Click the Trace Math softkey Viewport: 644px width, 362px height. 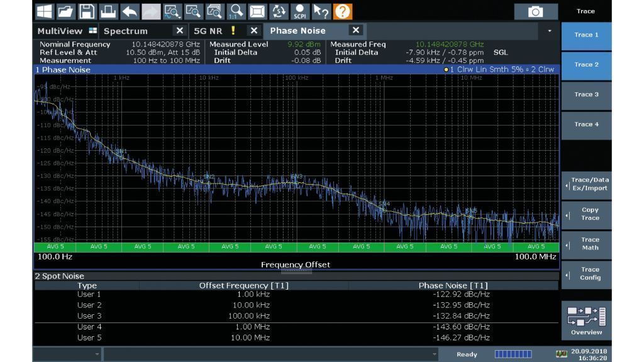pos(589,244)
